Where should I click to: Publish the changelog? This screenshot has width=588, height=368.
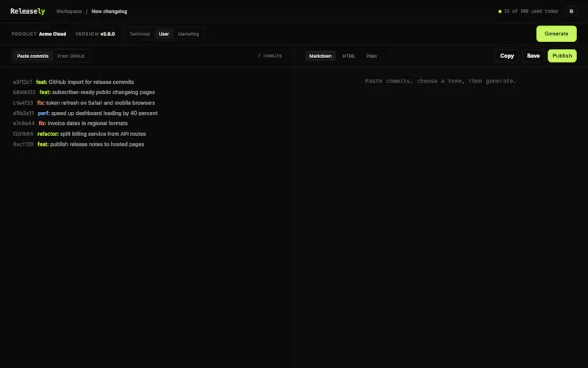(562, 56)
